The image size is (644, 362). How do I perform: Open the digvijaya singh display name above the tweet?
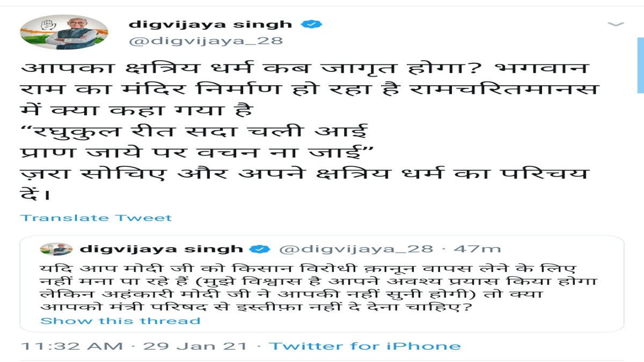(x=211, y=24)
